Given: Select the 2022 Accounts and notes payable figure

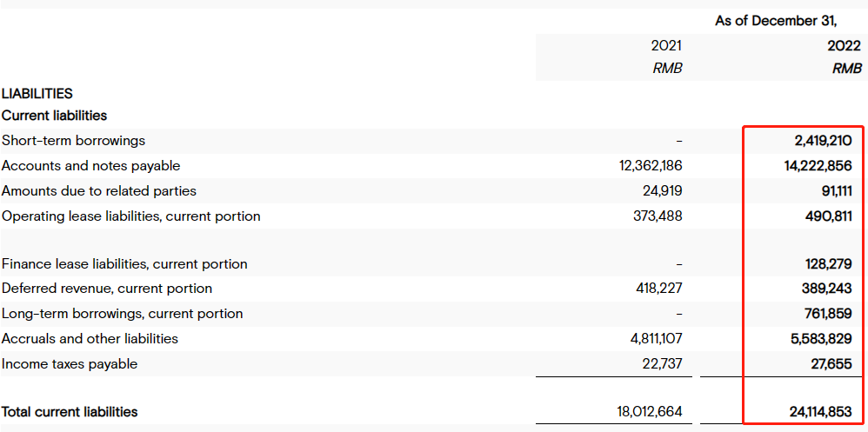Looking at the screenshot, I should click(818, 166).
